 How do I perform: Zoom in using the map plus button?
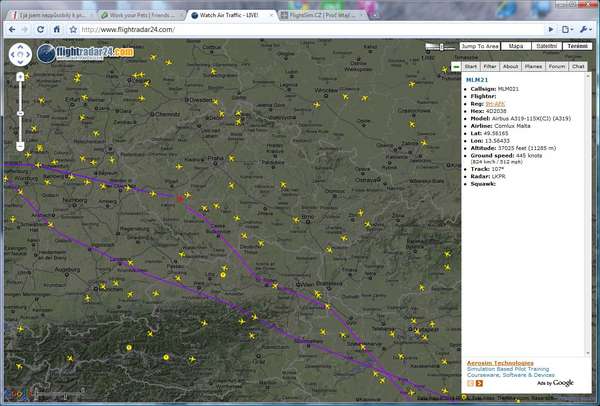click(20, 77)
